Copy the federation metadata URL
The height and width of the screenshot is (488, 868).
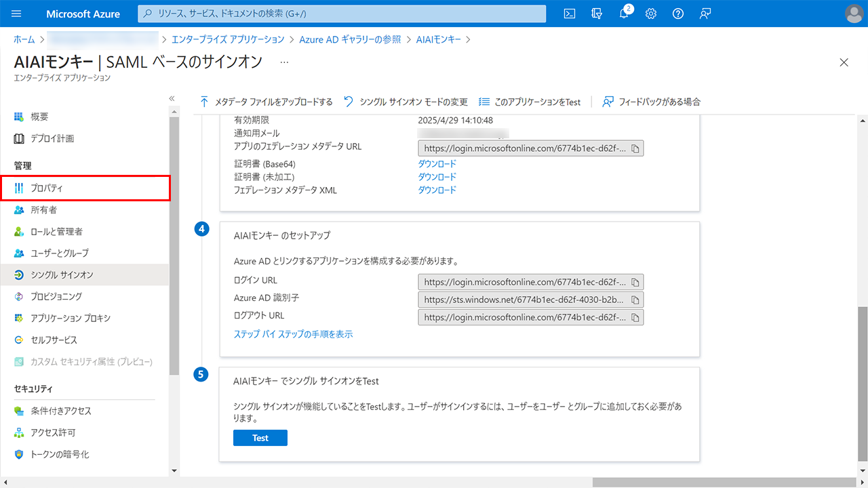[x=635, y=148]
